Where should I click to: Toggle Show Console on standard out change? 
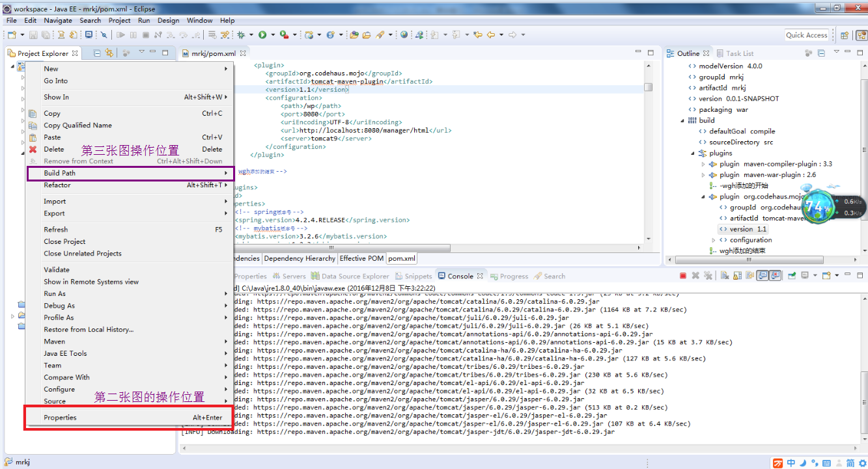coord(763,276)
